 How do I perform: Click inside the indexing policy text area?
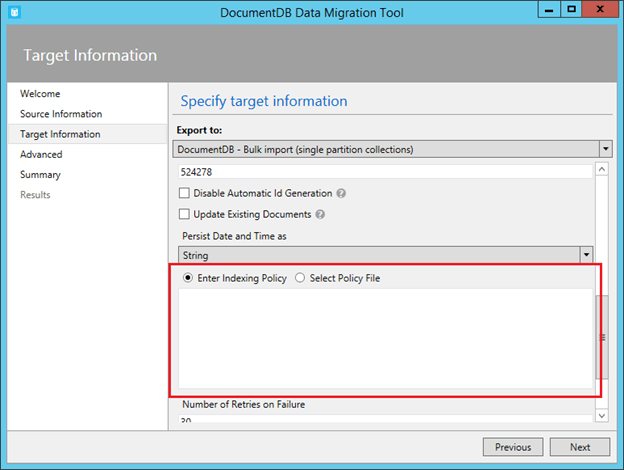coord(385,340)
